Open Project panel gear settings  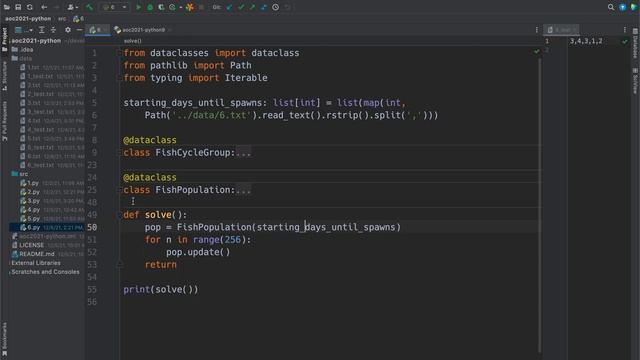(x=68, y=30)
